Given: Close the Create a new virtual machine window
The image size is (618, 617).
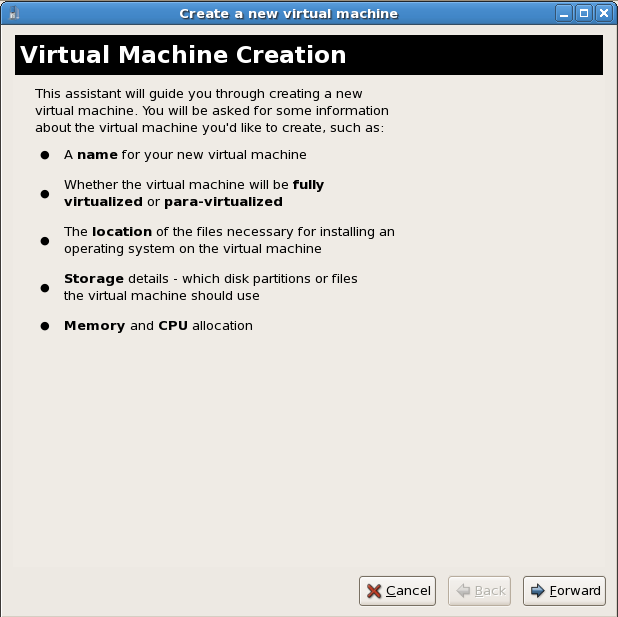Looking at the screenshot, I should click(603, 13).
